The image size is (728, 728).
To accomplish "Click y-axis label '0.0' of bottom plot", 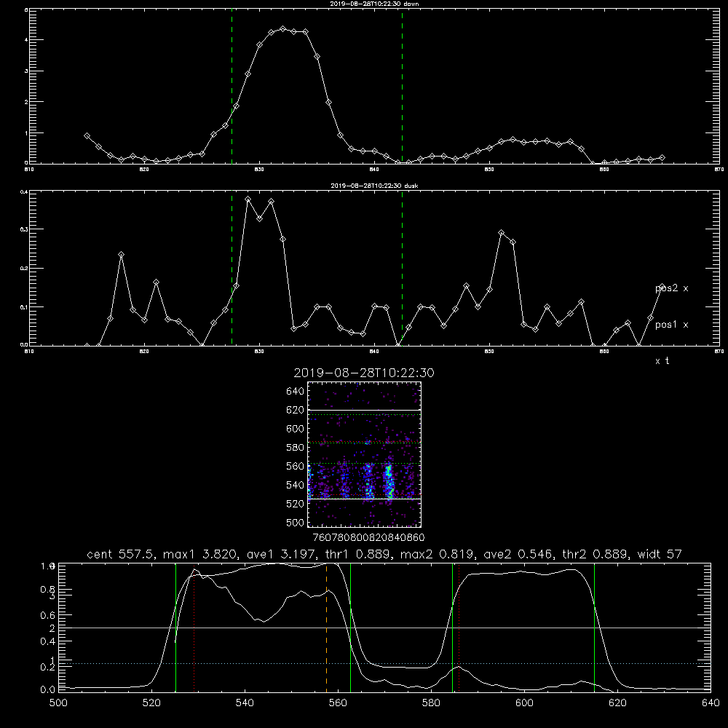I will 48,690.
